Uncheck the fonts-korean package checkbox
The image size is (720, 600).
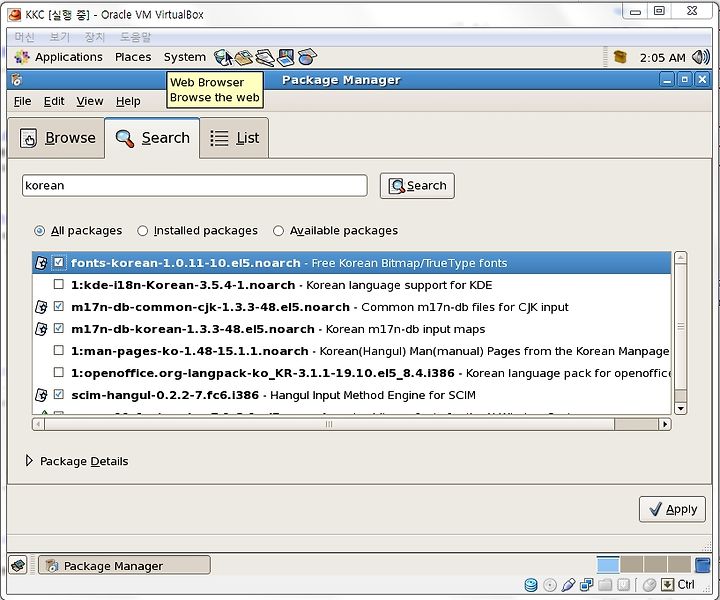pyautogui.click(x=58, y=262)
